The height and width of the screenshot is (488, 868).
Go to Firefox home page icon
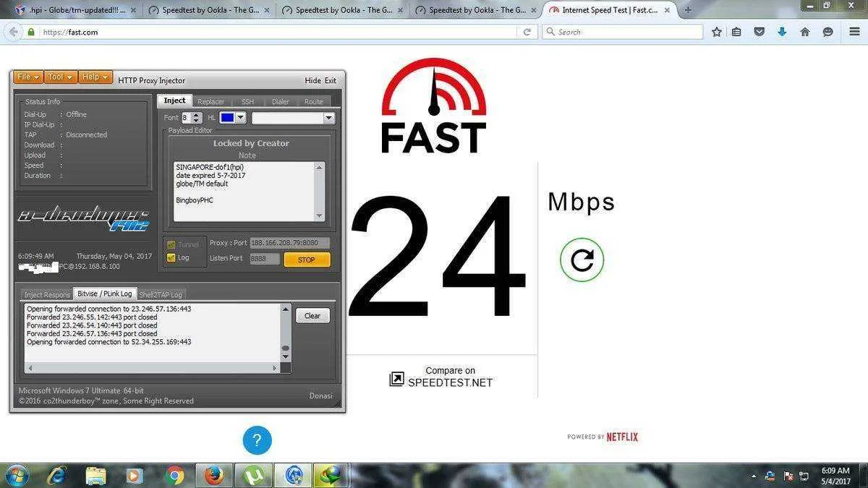[804, 32]
